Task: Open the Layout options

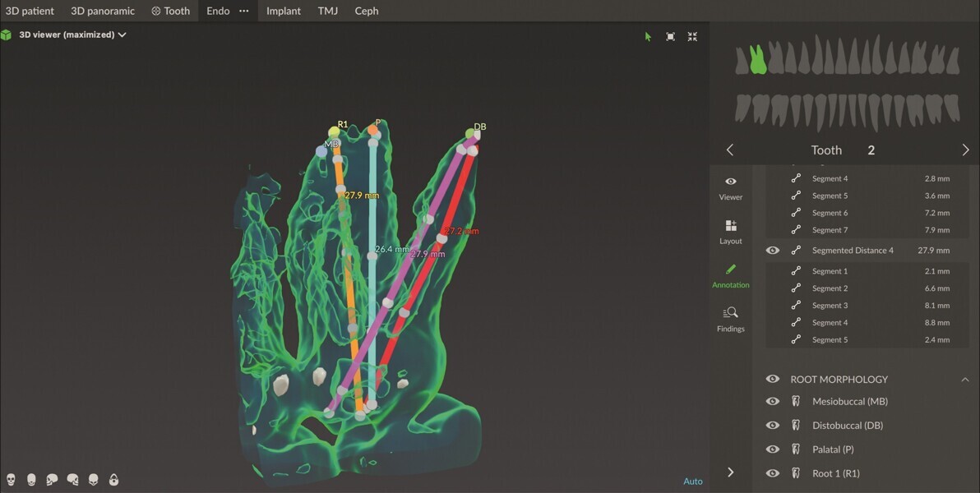Action: coord(730,232)
